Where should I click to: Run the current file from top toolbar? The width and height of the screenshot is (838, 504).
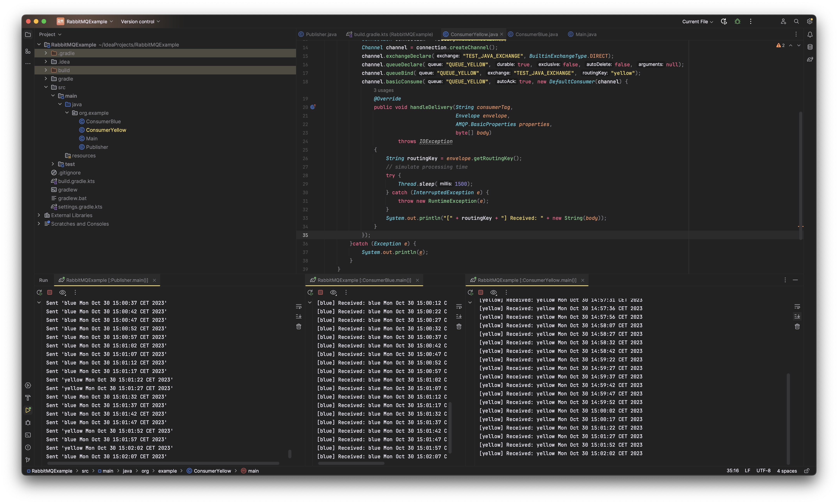pyautogui.click(x=724, y=21)
